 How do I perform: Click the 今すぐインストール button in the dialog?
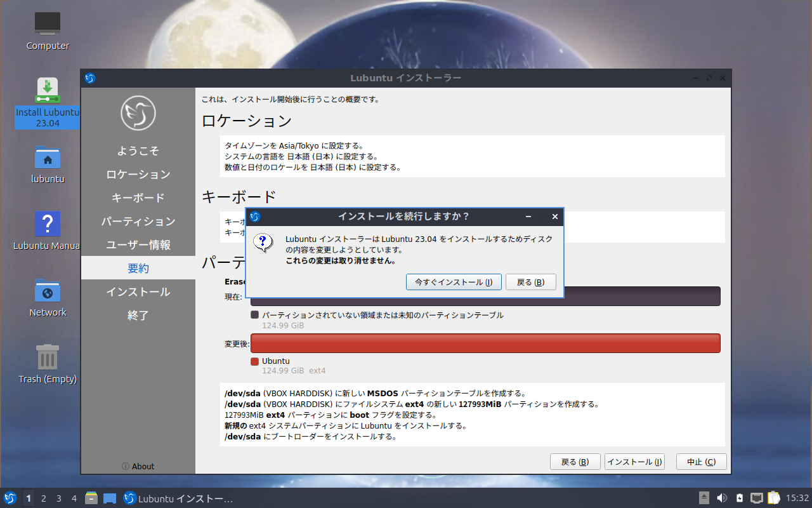[x=454, y=282]
